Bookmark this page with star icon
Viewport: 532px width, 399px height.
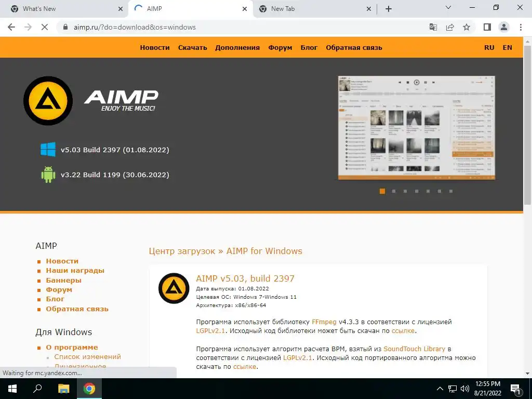click(x=467, y=27)
